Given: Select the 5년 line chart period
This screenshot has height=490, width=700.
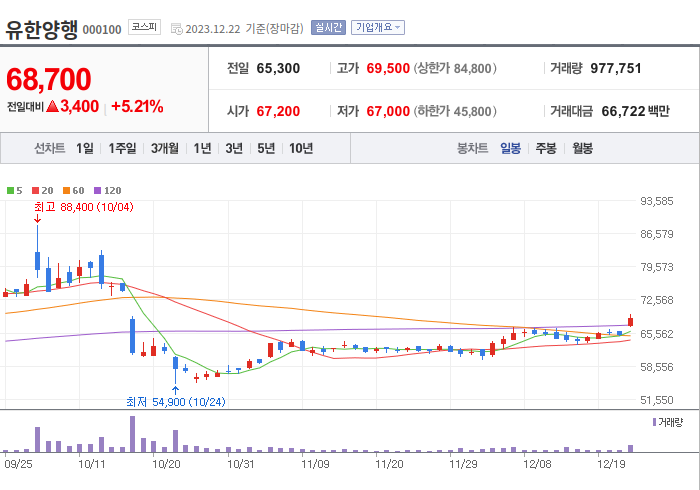Looking at the screenshot, I should click(x=266, y=148).
